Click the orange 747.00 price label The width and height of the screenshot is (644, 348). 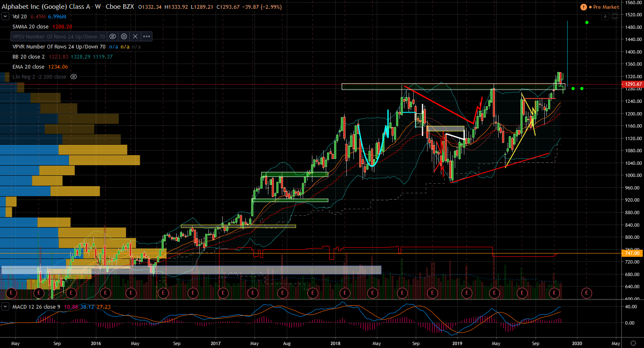[632, 253]
